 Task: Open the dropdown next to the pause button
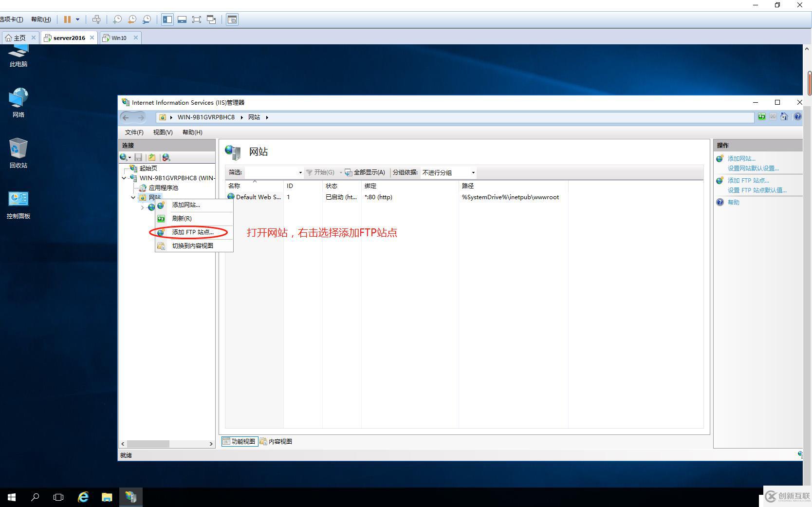pyautogui.click(x=77, y=19)
